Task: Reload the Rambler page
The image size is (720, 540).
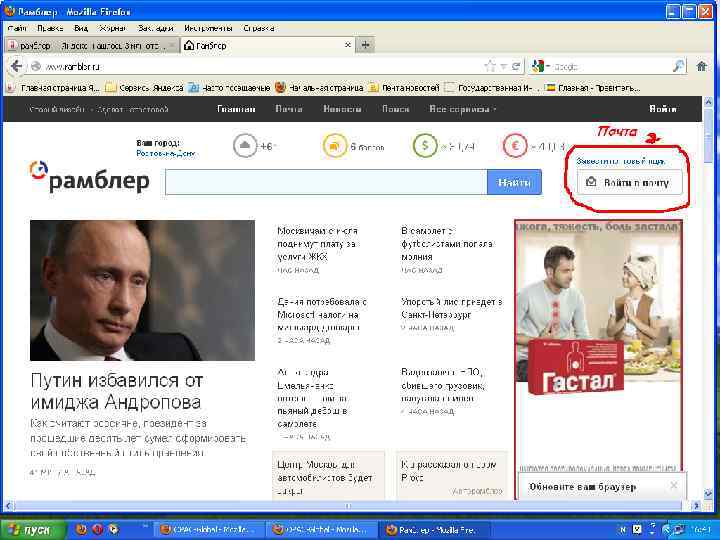Action: pos(516,67)
